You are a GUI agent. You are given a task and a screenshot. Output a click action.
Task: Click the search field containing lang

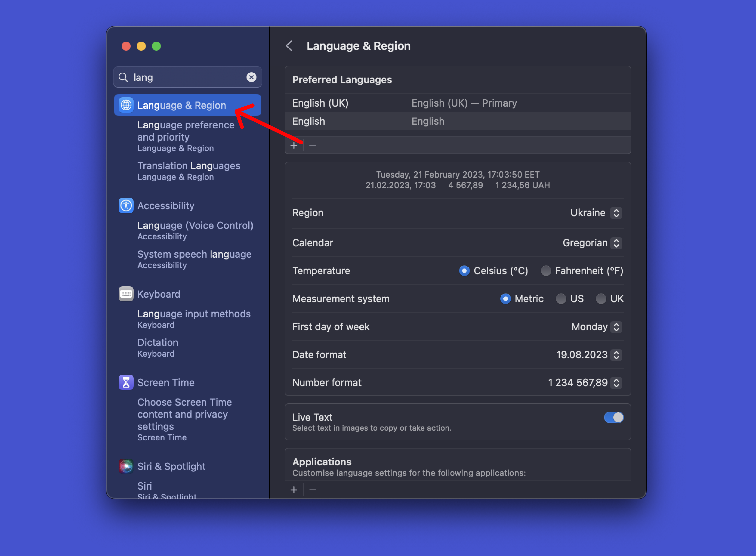(188, 77)
